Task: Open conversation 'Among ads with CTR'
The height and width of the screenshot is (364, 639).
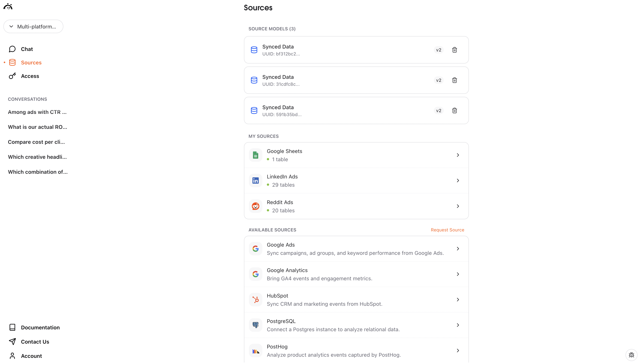Action: [x=37, y=112]
